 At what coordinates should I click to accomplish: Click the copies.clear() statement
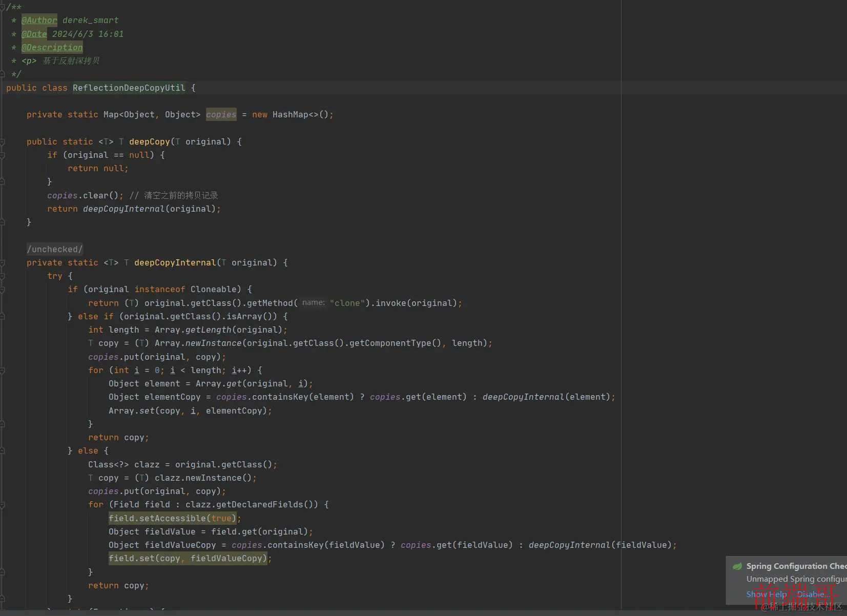[86, 195]
